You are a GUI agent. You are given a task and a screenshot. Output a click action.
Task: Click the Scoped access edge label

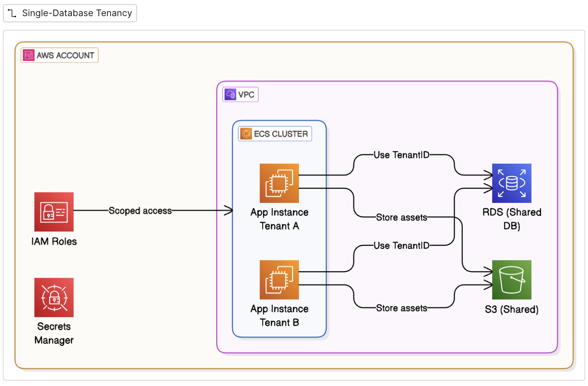tap(140, 211)
